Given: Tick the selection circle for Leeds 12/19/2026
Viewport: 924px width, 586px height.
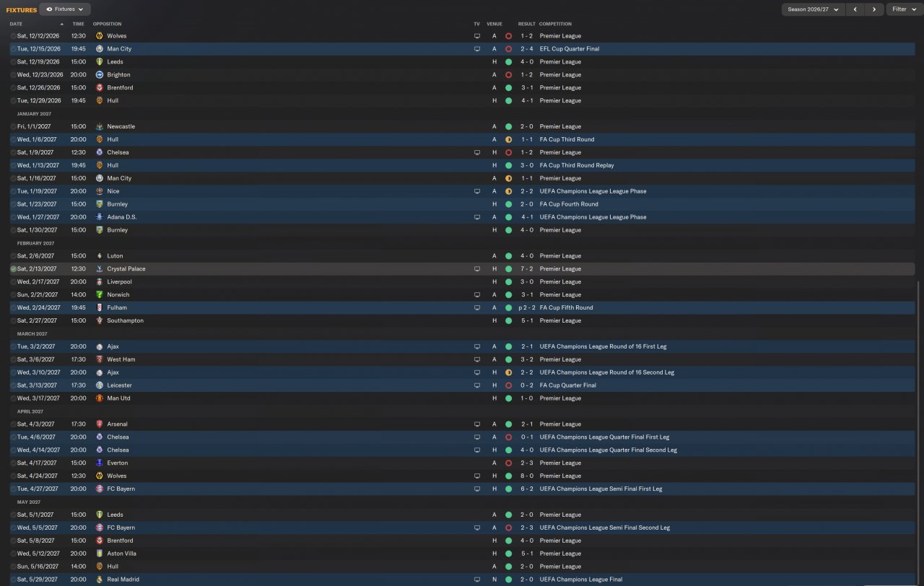Looking at the screenshot, I should coord(13,62).
